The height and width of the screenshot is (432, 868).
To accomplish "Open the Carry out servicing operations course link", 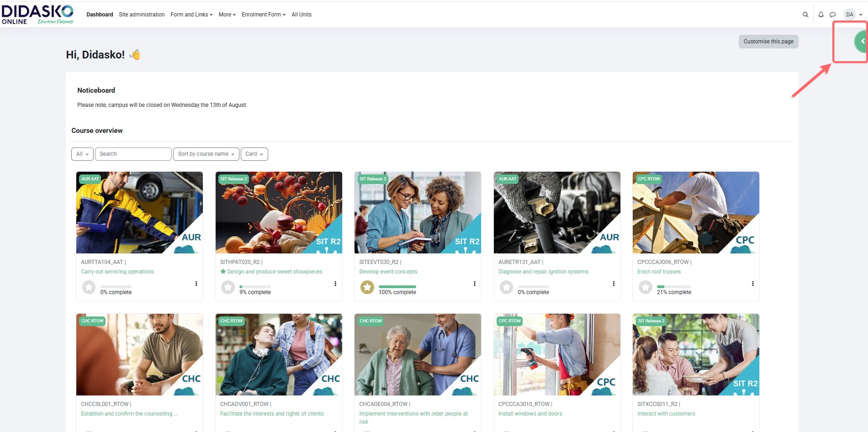I will (117, 272).
